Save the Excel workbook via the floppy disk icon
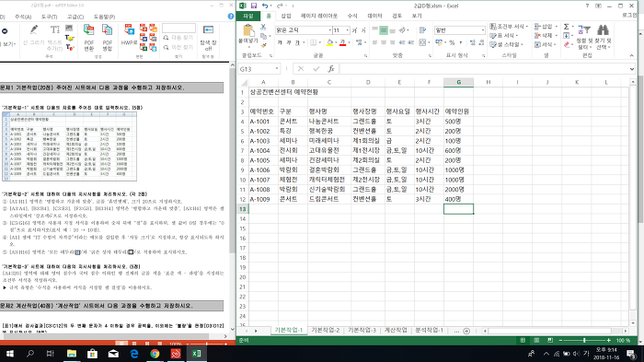 (x=253, y=6)
